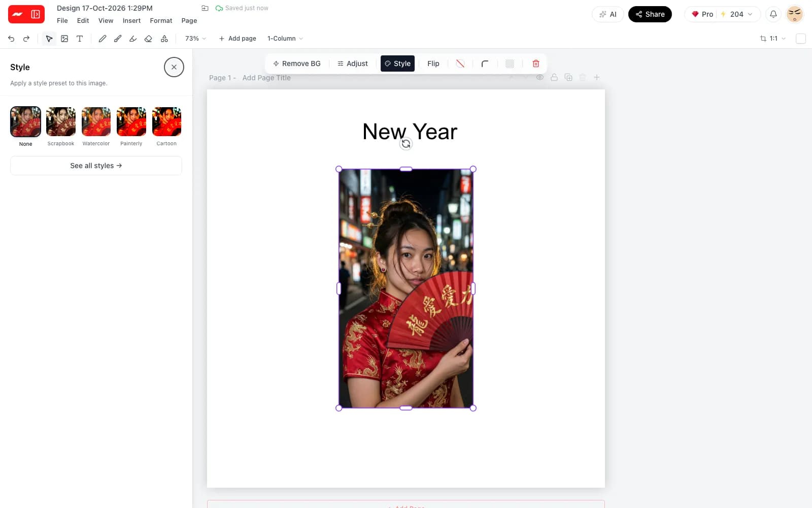Select the Text tool
812x508 pixels.
(x=80, y=39)
